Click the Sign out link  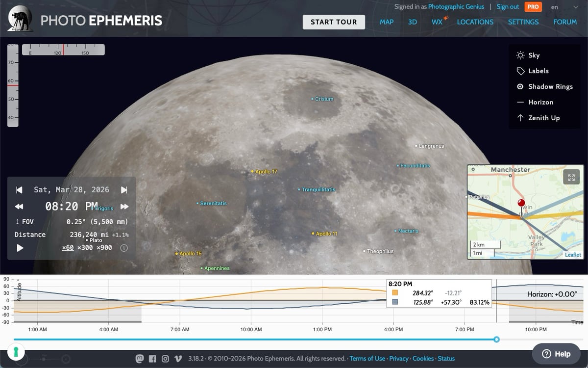click(x=508, y=7)
